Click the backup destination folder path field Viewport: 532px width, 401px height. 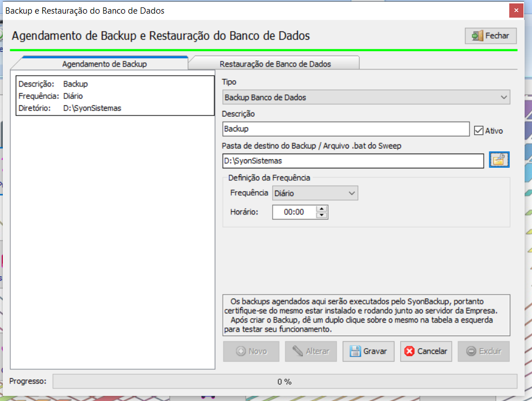[x=352, y=161]
